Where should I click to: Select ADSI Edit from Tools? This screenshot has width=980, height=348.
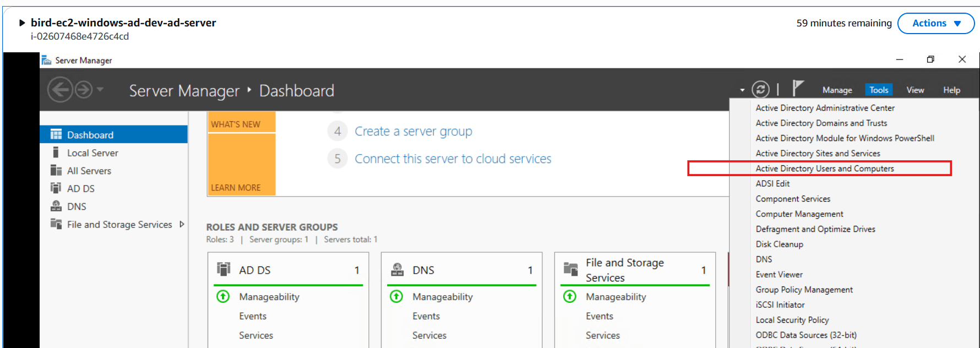click(772, 183)
